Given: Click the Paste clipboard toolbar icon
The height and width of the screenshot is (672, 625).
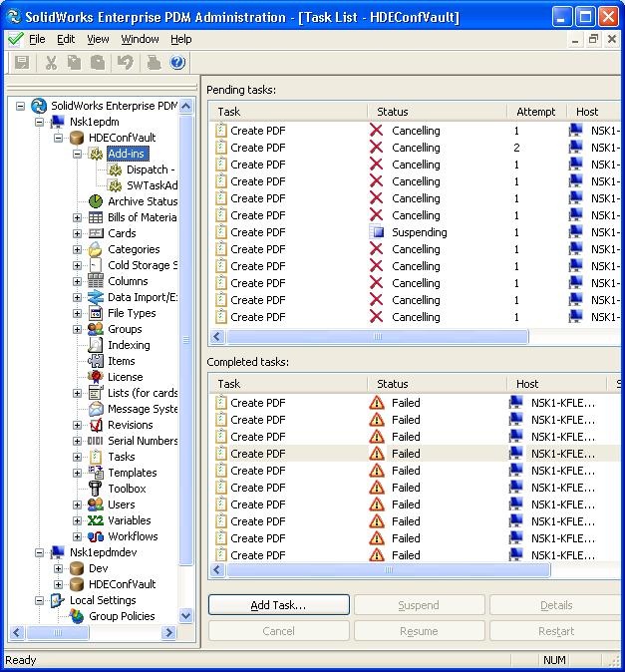Looking at the screenshot, I should pyautogui.click(x=98, y=63).
